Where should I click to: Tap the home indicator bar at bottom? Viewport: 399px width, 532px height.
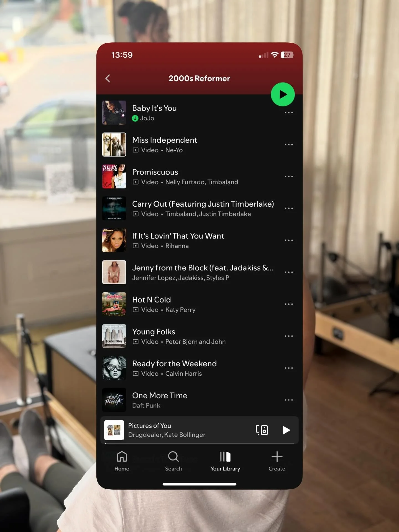[x=199, y=484]
